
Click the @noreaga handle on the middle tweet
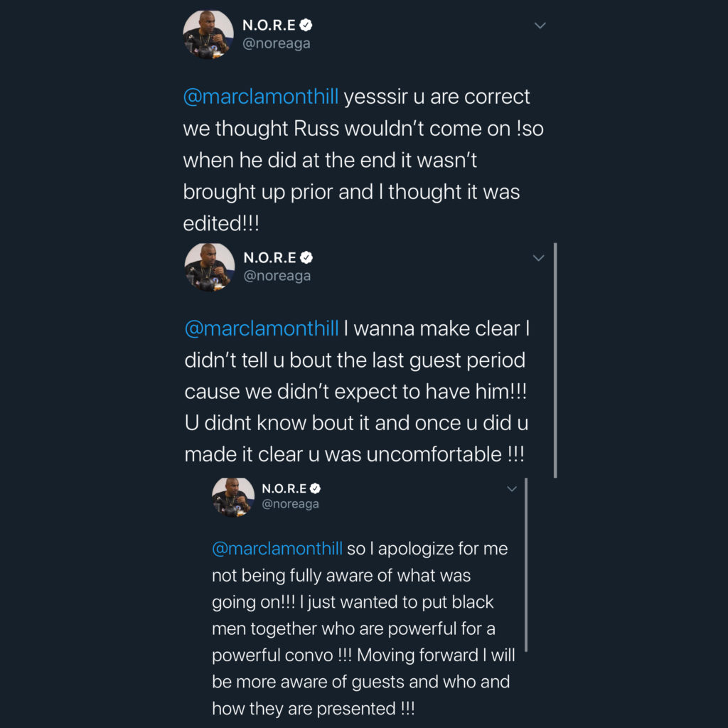coord(277,276)
